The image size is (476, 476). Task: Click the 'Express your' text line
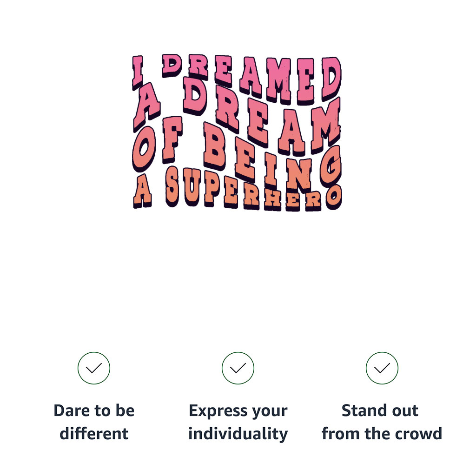(x=238, y=411)
